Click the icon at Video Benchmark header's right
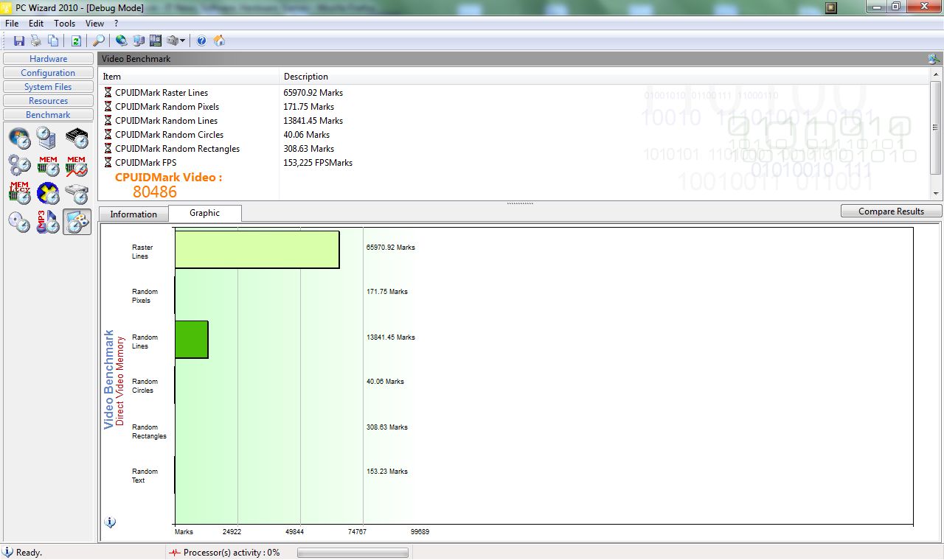The image size is (944, 560). click(x=934, y=59)
